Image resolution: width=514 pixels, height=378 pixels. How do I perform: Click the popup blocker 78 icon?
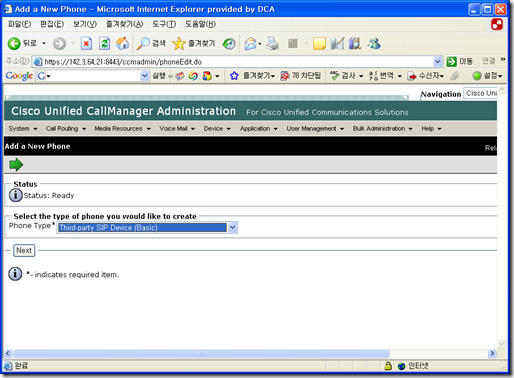pyautogui.click(x=284, y=76)
